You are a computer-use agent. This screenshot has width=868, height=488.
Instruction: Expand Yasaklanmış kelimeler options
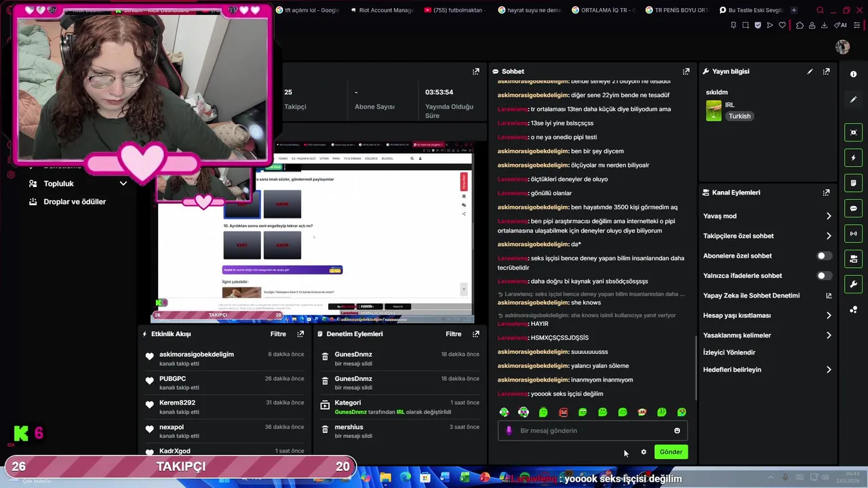click(829, 335)
